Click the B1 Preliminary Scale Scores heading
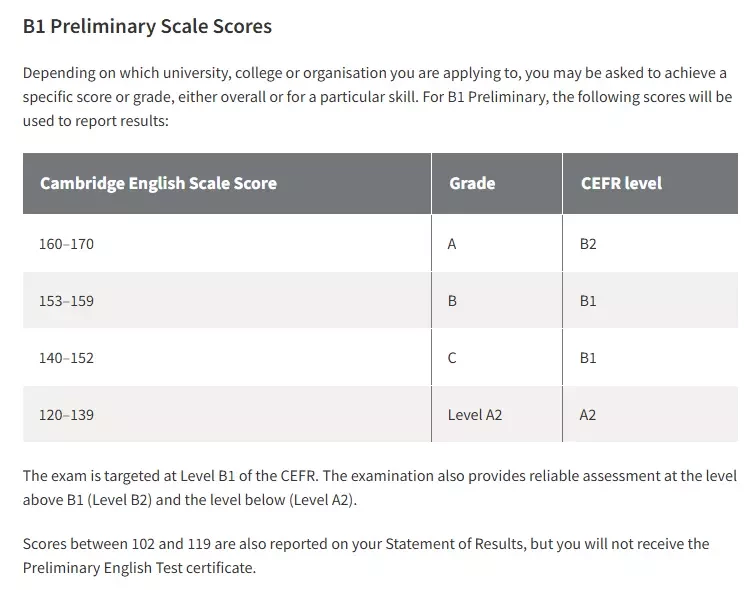Screen dimensions: 753x590 click(147, 26)
